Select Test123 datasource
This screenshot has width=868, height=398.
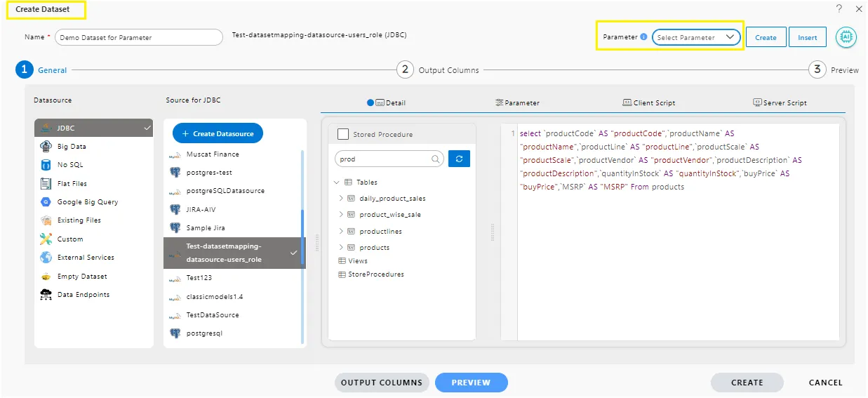(200, 278)
